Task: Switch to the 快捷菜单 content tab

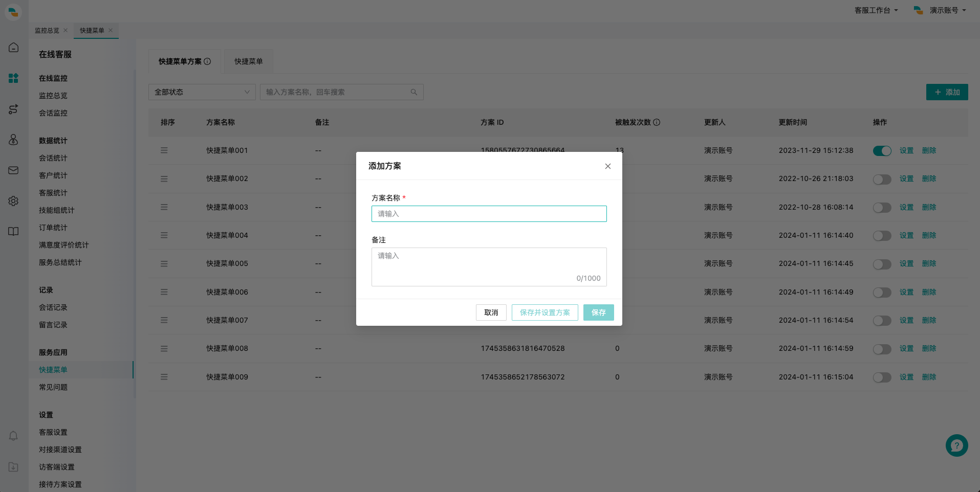Action: point(249,61)
